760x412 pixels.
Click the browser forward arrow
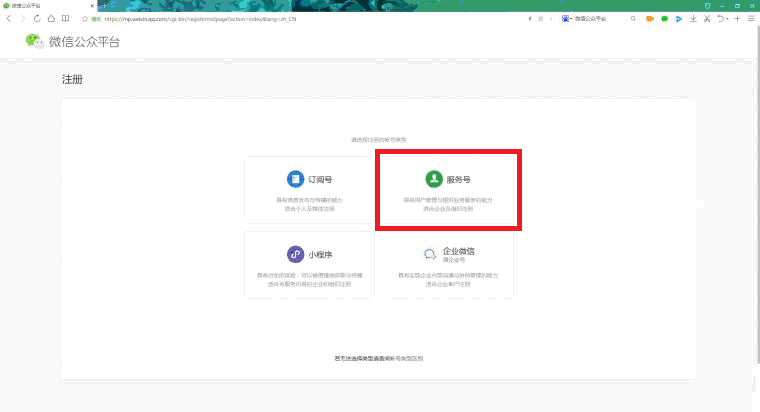click(x=22, y=18)
